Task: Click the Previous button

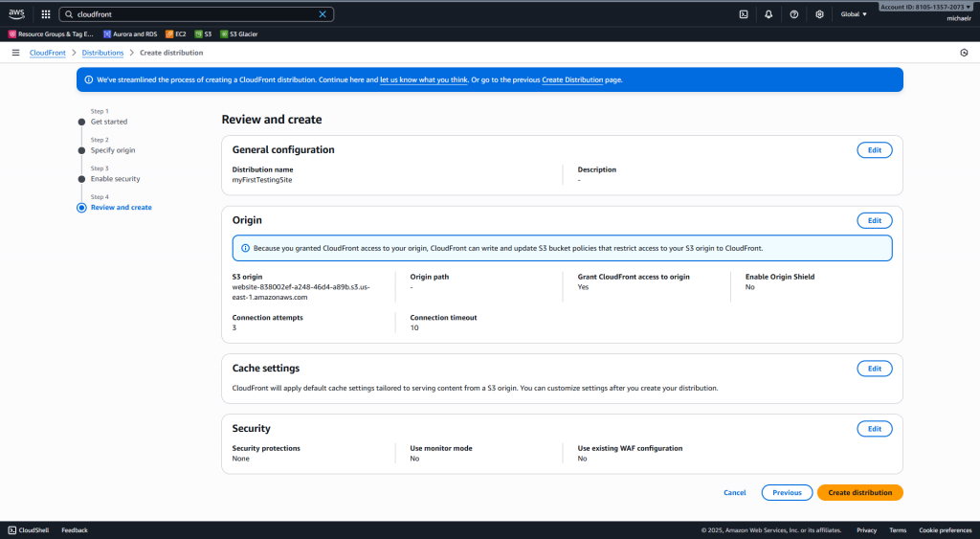Action: [x=787, y=493]
